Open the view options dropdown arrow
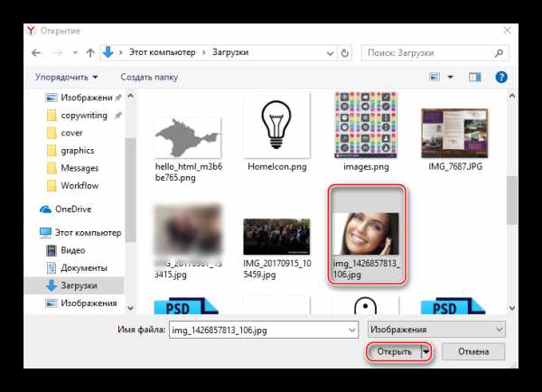Image resolution: width=542 pixels, height=392 pixels. (x=451, y=77)
